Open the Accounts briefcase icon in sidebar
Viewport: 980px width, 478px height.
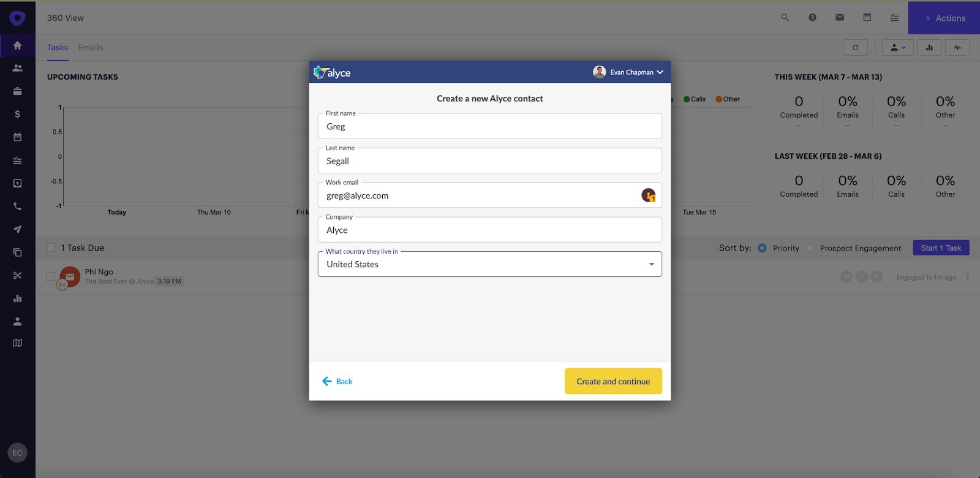17,91
